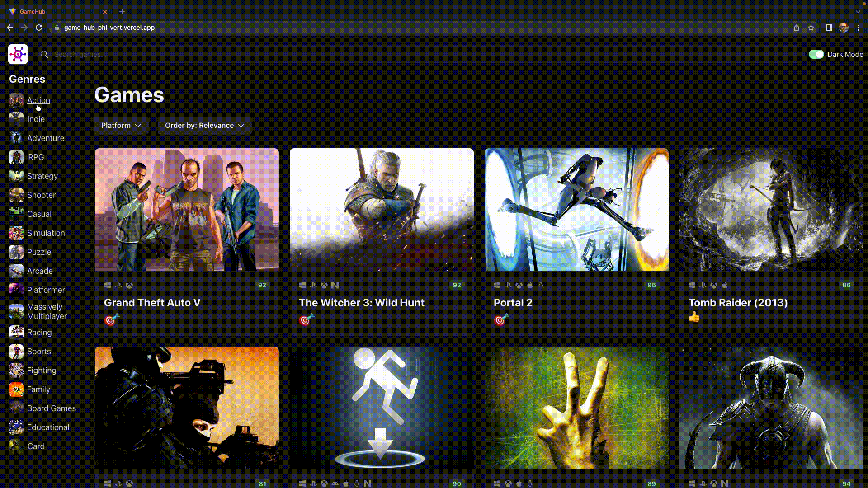The image size is (868, 488).
Task: Open The Witcher 3: Wild Hunt cover image
Action: 382,210
